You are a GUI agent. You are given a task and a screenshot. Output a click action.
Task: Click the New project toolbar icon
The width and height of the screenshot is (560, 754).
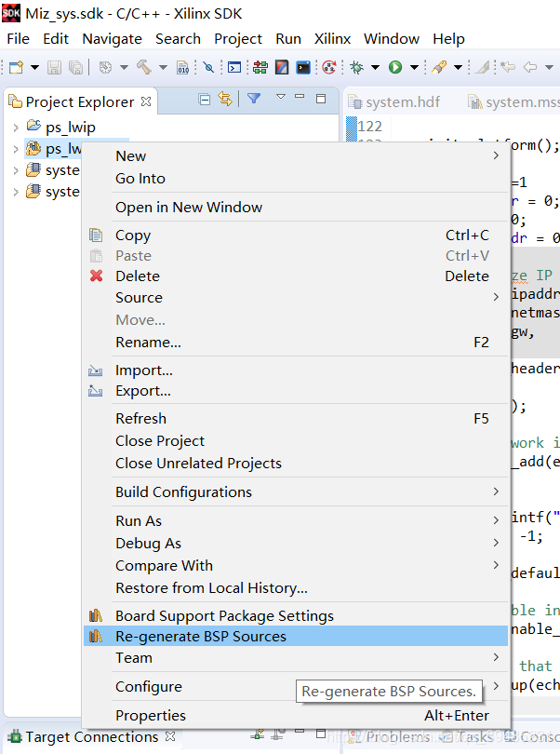pos(16,67)
